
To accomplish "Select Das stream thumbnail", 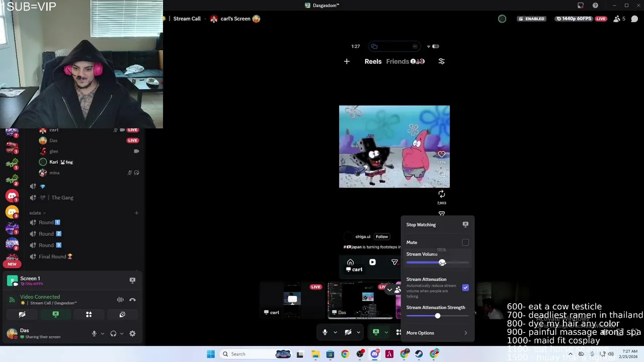I will [360, 300].
